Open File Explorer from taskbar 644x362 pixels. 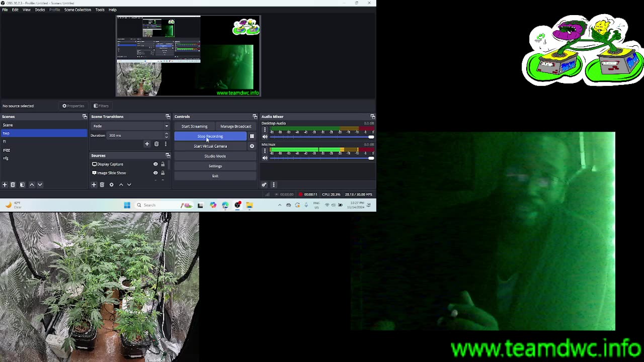point(249,205)
